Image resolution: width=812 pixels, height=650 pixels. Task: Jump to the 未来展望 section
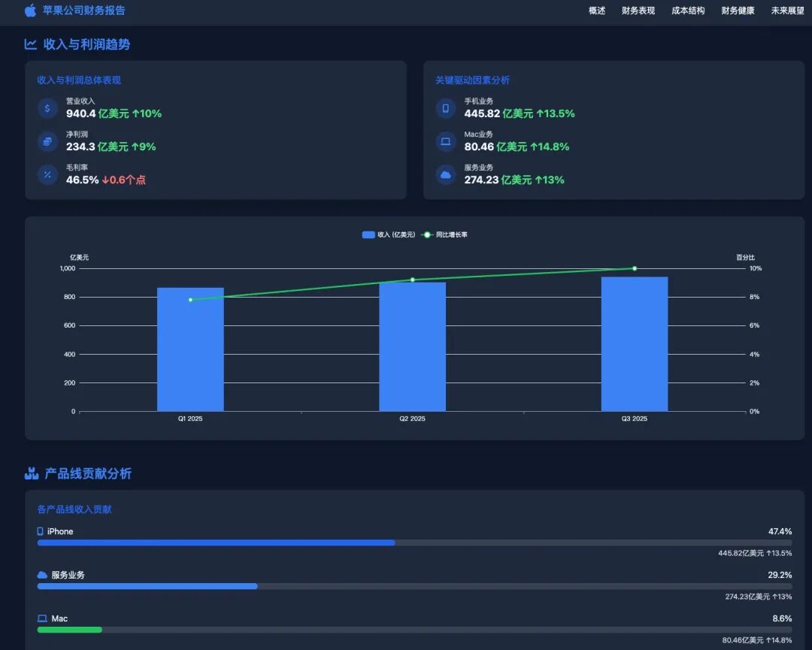787,11
